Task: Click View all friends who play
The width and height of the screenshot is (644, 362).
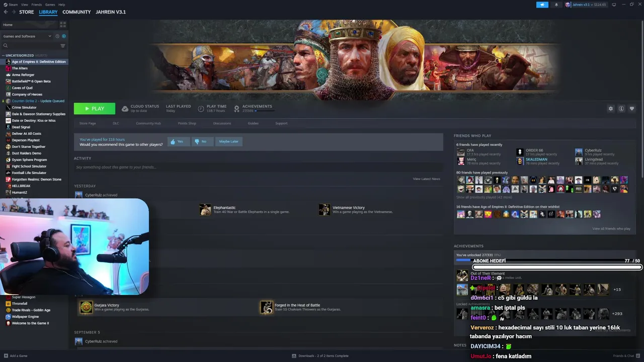Action: pyautogui.click(x=611, y=229)
